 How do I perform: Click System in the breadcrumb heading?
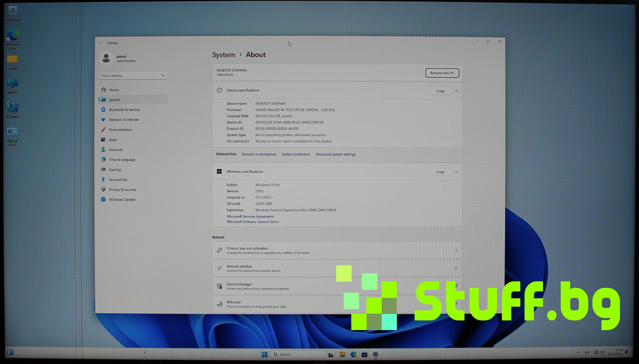coord(223,55)
